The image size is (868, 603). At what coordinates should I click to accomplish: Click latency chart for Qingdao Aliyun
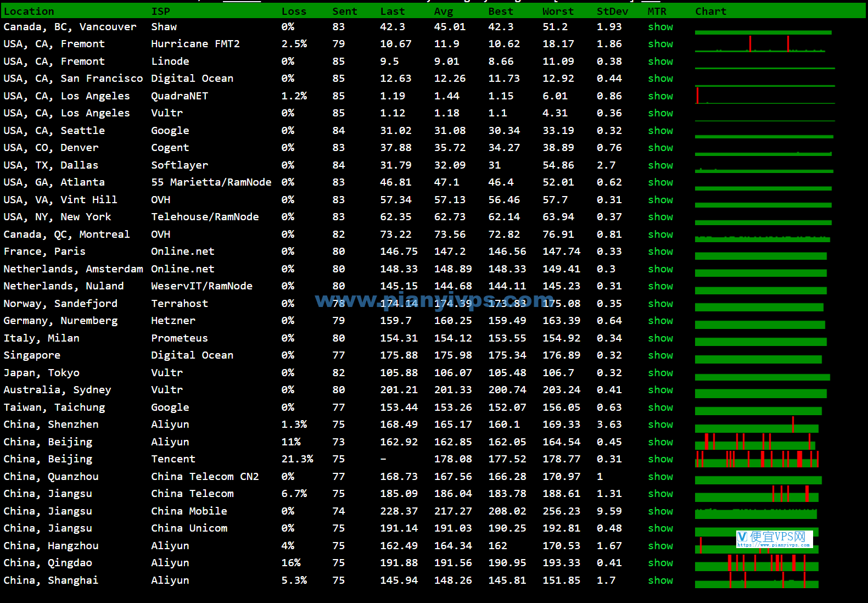757,563
